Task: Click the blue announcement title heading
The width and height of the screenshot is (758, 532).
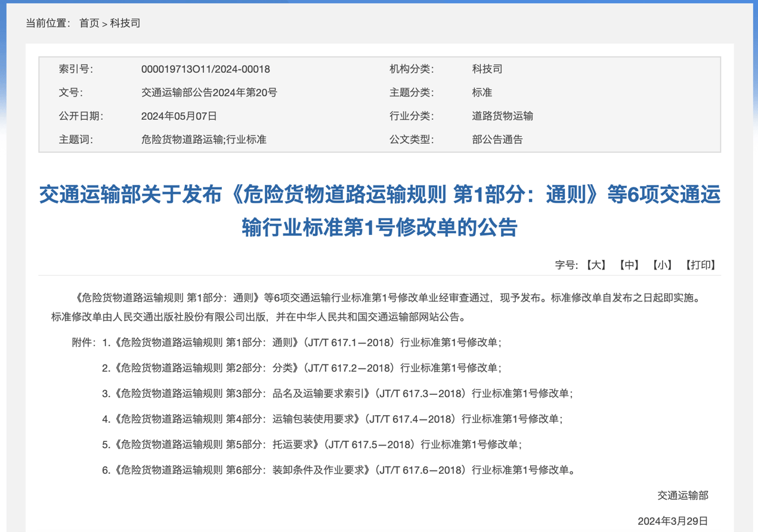Action: coord(379,211)
